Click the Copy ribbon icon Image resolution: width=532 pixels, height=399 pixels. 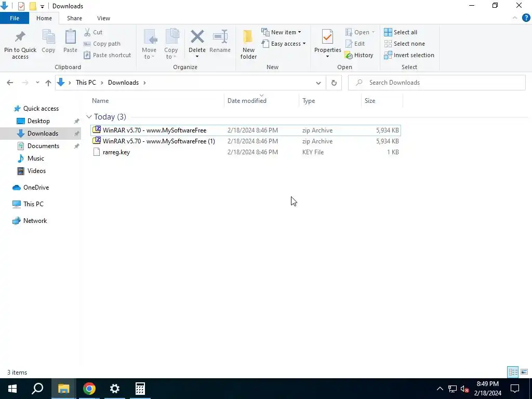click(x=48, y=37)
